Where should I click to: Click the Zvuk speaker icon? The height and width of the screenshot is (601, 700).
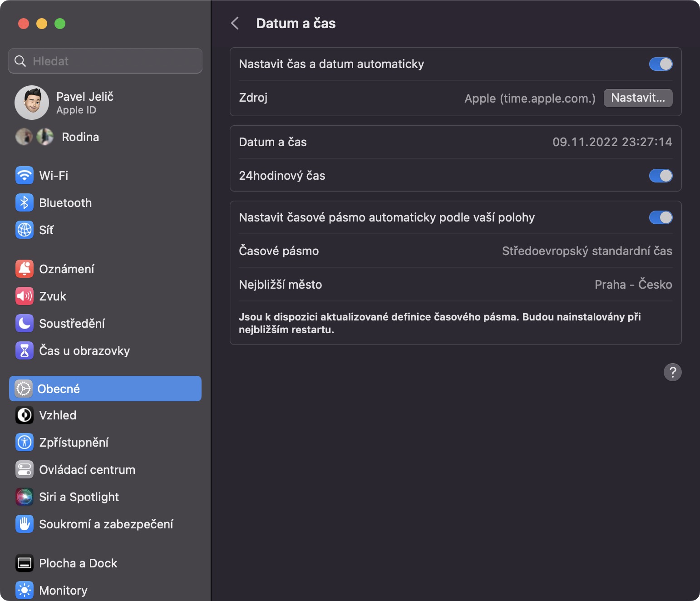click(x=25, y=296)
